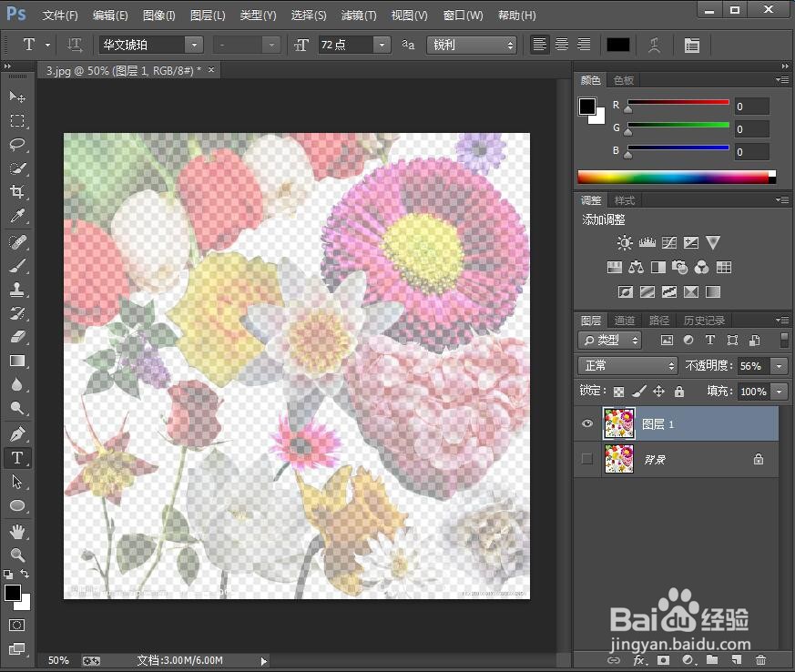Left align text
This screenshot has width=795, height=672.
coord(539,45)
